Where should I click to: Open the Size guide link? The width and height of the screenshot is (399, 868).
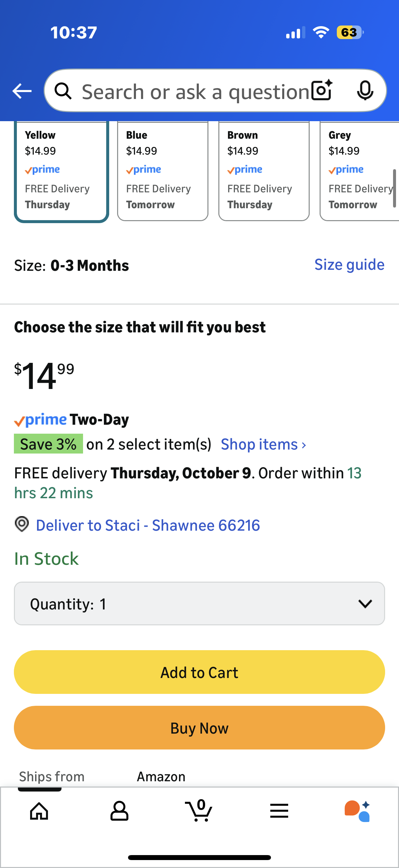pos(349,265)
